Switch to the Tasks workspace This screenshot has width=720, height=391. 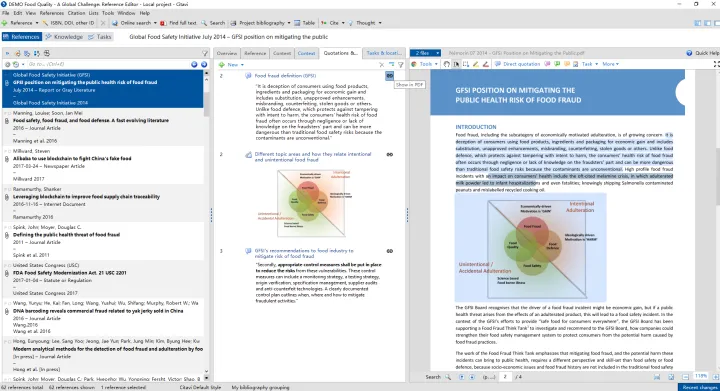[x=100, y=37]
